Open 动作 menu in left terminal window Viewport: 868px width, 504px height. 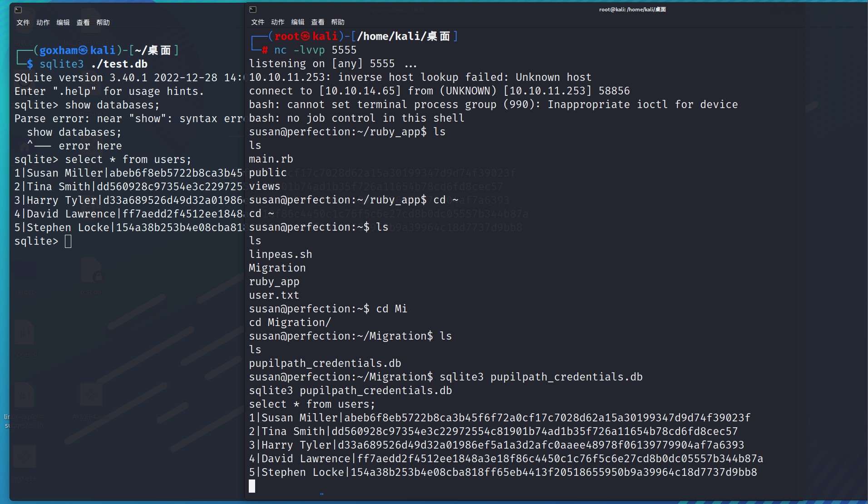coord(43,23)
